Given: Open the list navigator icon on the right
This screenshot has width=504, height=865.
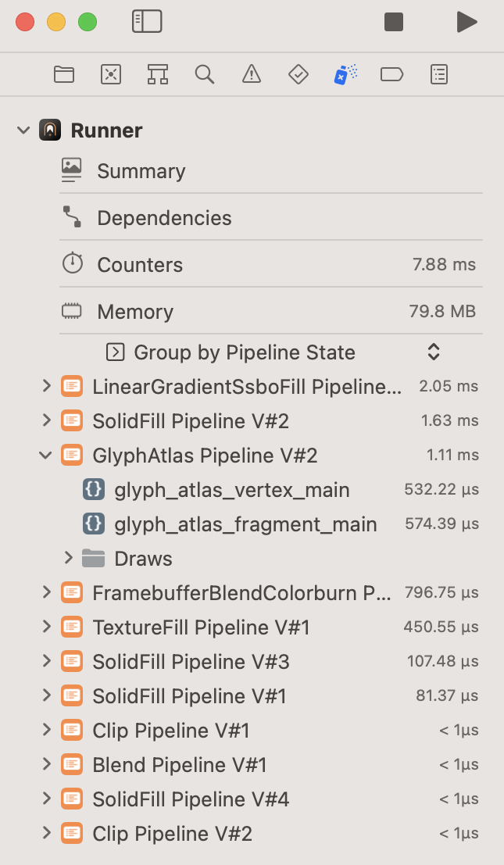Looking at the screenshot, I should click(x=438, y=74).
